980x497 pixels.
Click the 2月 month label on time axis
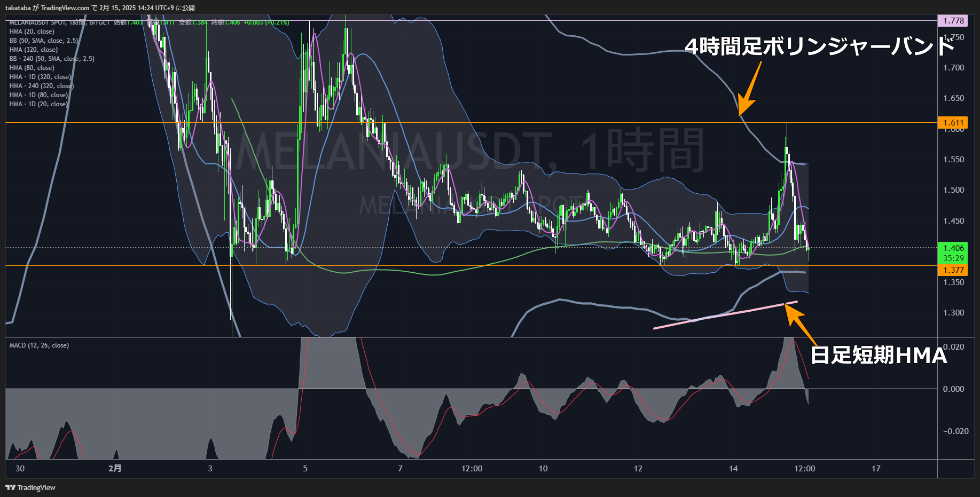coord(115,469)
